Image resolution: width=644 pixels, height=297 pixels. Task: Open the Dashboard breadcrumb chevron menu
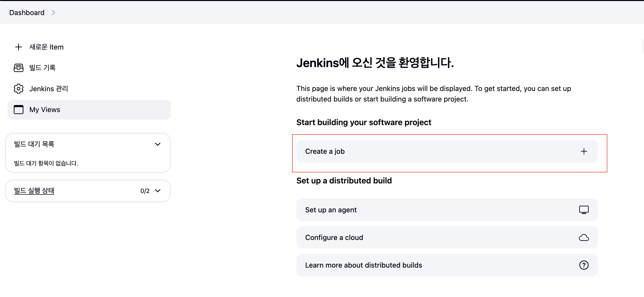coord(53,13)
